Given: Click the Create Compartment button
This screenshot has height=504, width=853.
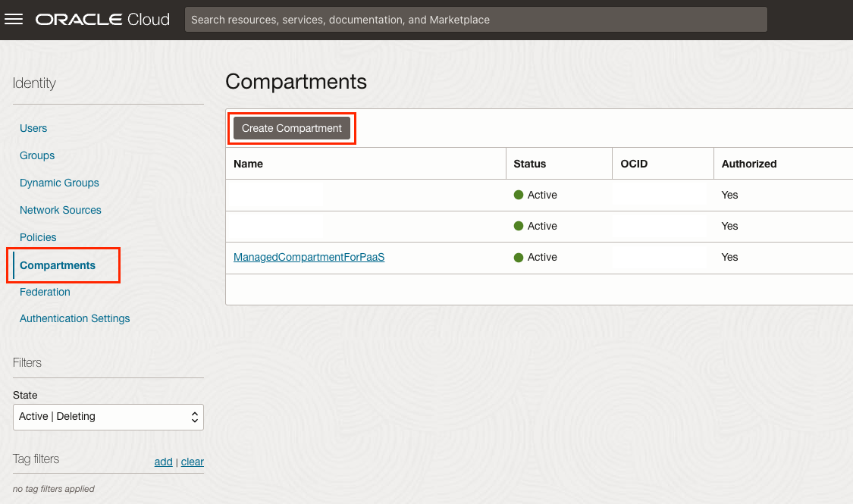Looking at the screenshot, I should (x=292, y=128).
